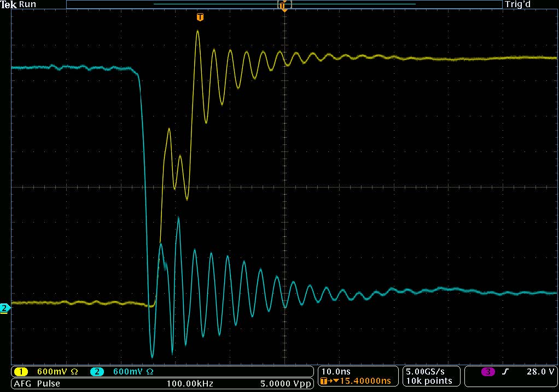Click the cyan channel 2 badge

tap(97, 372)
